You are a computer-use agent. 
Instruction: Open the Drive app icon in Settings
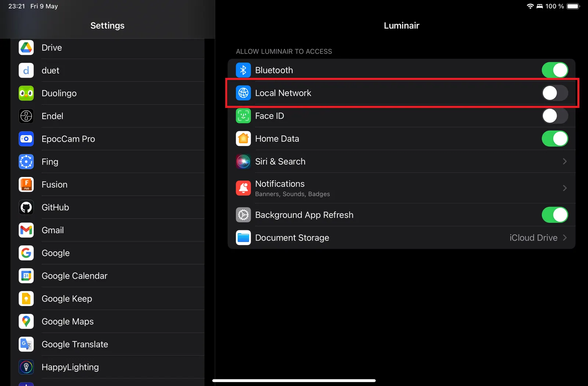(26, 48)
